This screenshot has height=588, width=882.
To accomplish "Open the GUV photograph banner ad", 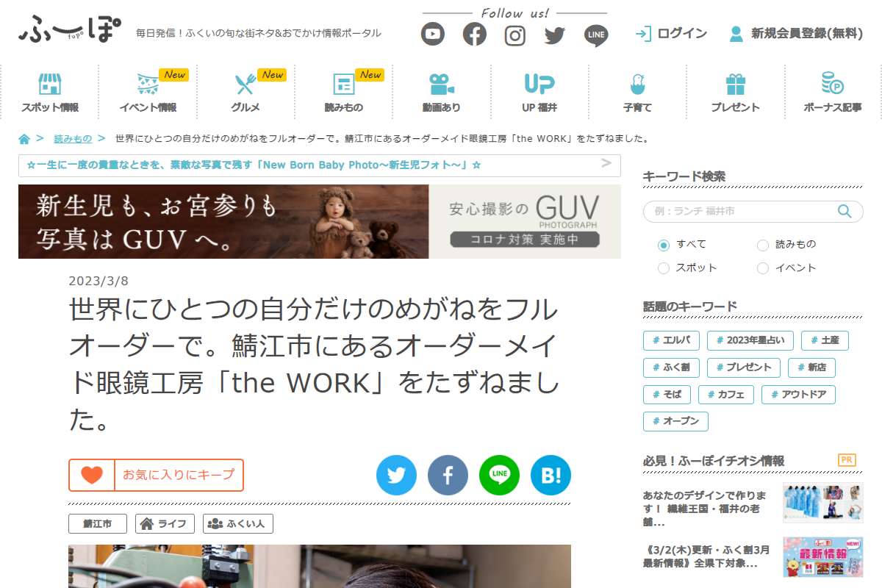I will coord(319,221).
